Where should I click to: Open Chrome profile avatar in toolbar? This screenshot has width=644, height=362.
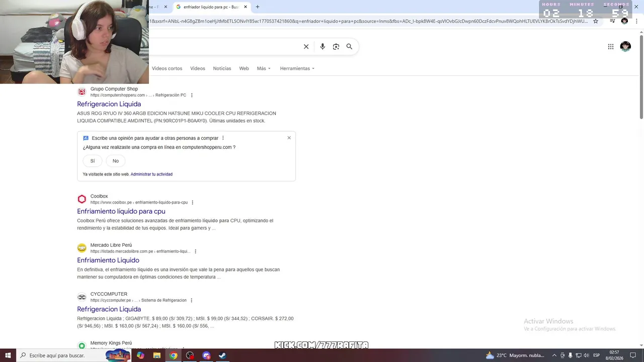(624, 21)
